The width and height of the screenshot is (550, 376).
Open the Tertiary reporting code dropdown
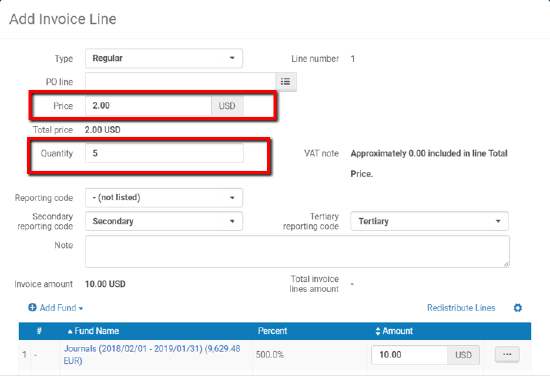pyautogui.click(x=429, y=221)
